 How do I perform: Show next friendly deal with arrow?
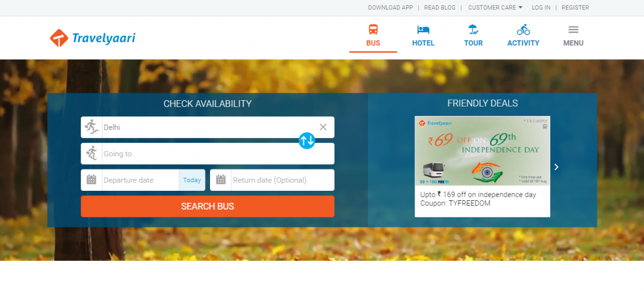pos(557,167)
